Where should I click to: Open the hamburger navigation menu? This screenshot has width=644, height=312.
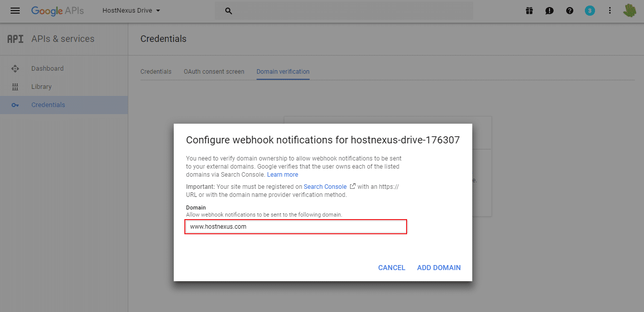pos(15,11)
